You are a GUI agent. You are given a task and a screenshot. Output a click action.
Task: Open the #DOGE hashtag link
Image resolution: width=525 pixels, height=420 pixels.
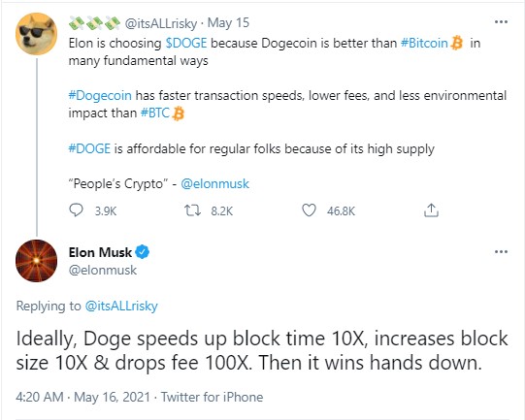[x=89, y=148]
